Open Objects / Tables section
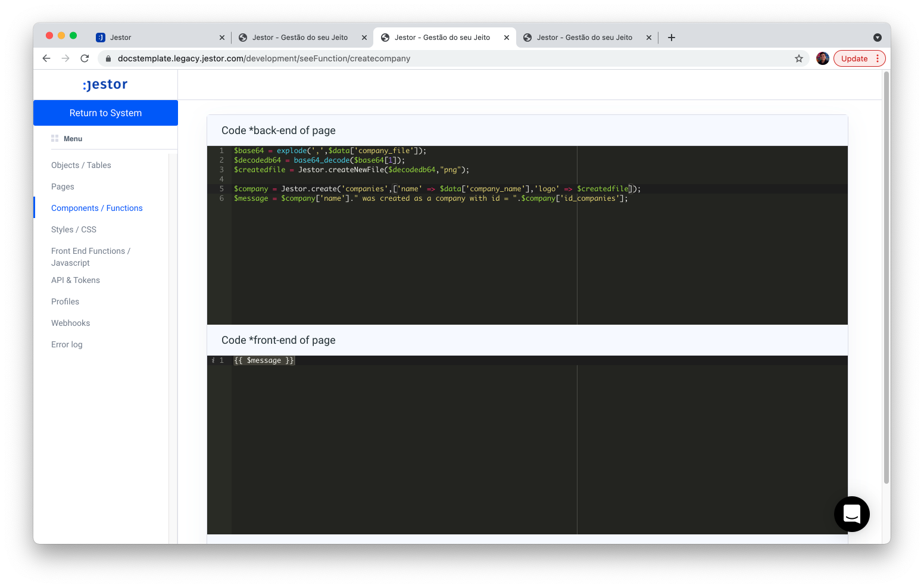The image size is (924, 588). coord(81,165)
